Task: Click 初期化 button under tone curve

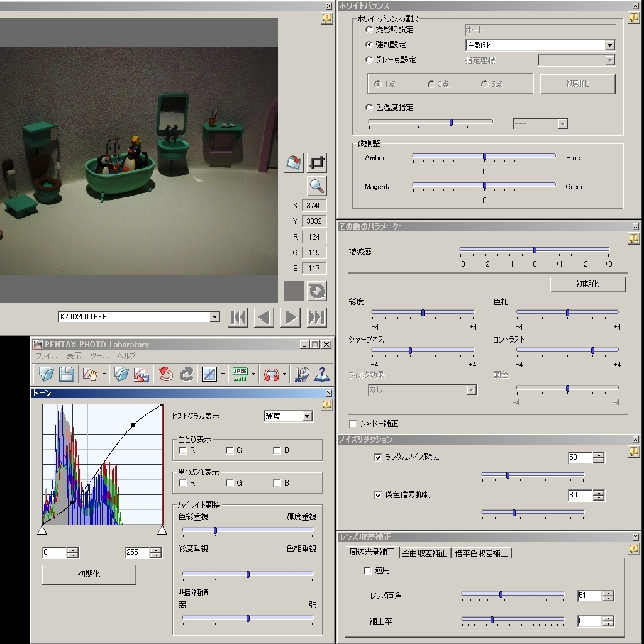Action: point(89,574)
